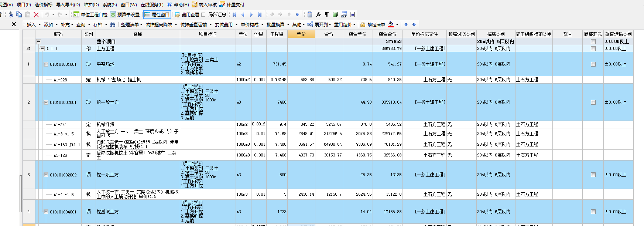Collapse the A.1.1 土方工程 section
The image size is (644, 226).
click(x=42, y=48)
